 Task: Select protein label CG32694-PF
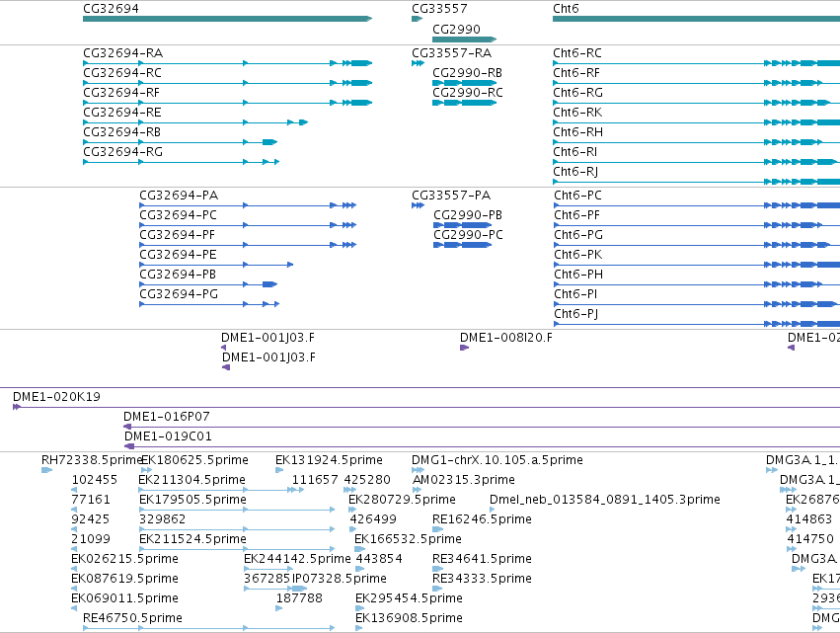coord(178,235)
